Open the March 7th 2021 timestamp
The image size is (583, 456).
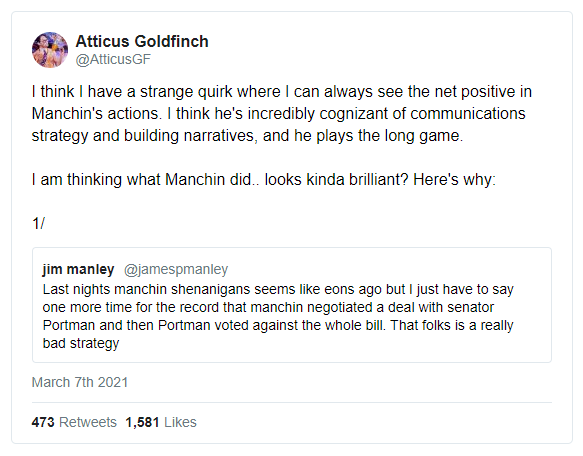tap(80, 382)
